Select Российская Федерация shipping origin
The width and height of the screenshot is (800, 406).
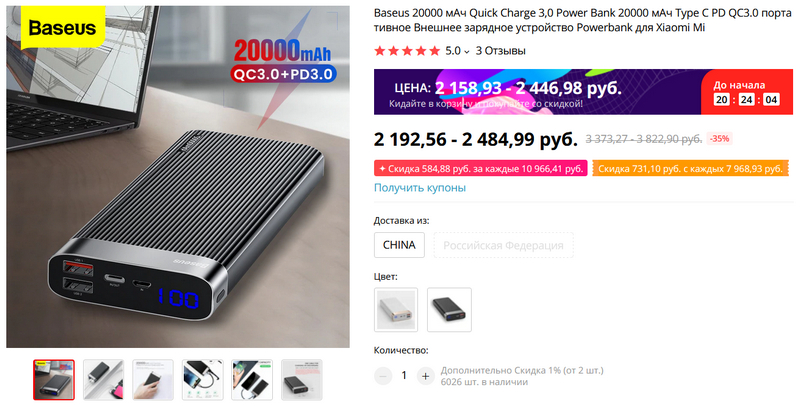pos(503,245)
